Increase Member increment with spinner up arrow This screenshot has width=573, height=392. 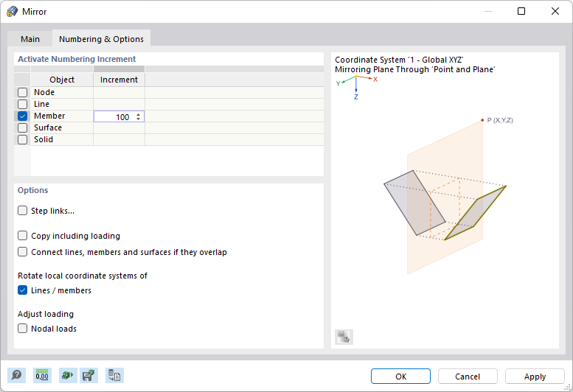138,114
